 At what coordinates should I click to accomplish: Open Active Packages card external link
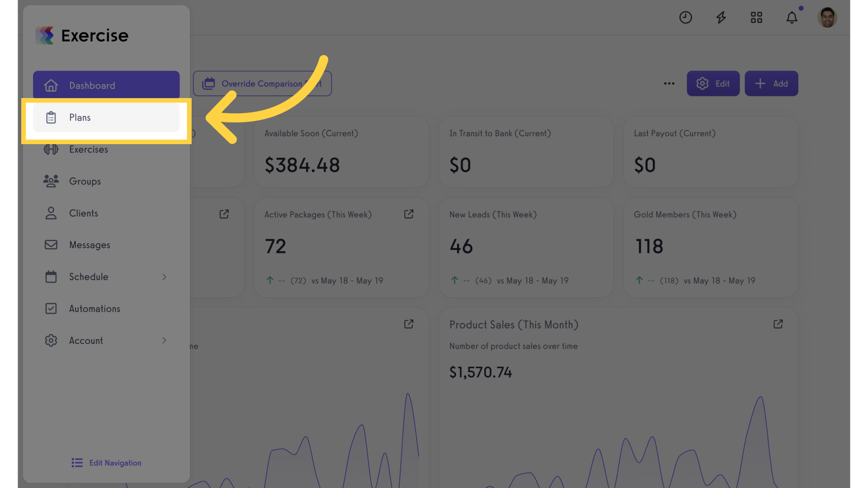coord(409,214)
